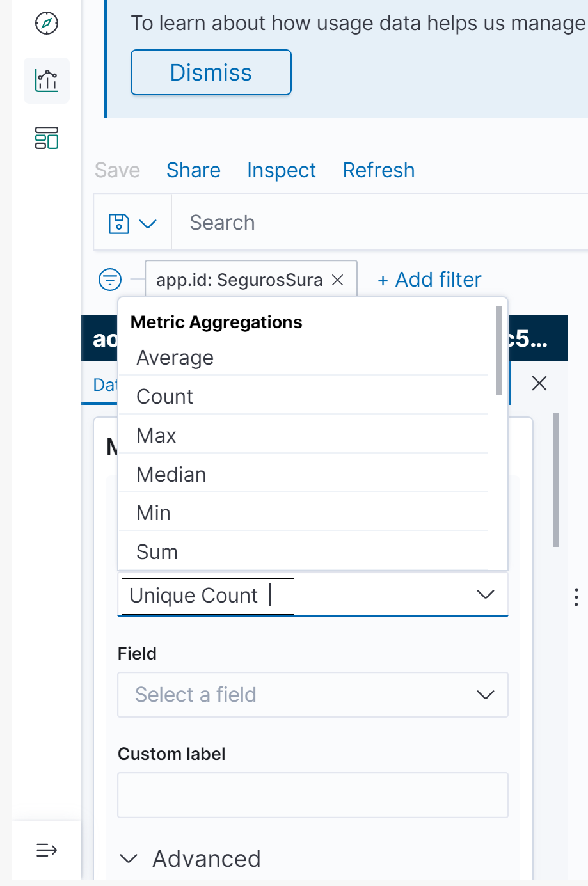Expand the Advanced section
The width and height of the screenshot is (588, 886).
129,858
